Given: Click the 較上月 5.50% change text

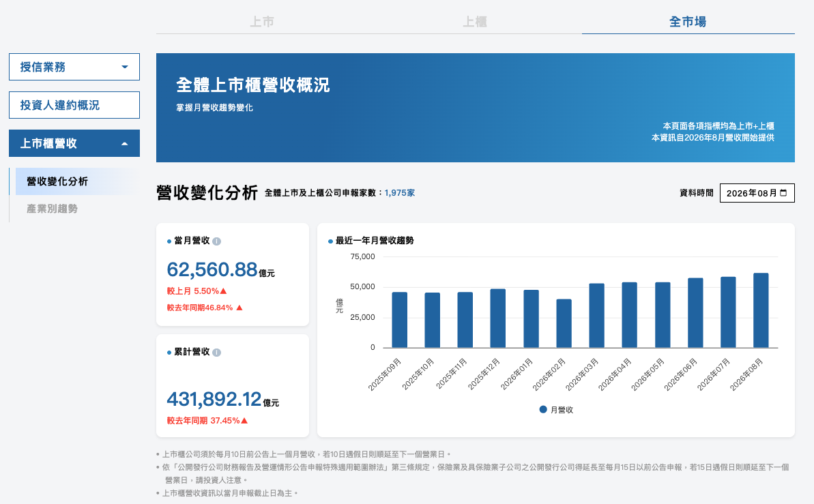Looking at the screenshot, I should click(197, 291).
